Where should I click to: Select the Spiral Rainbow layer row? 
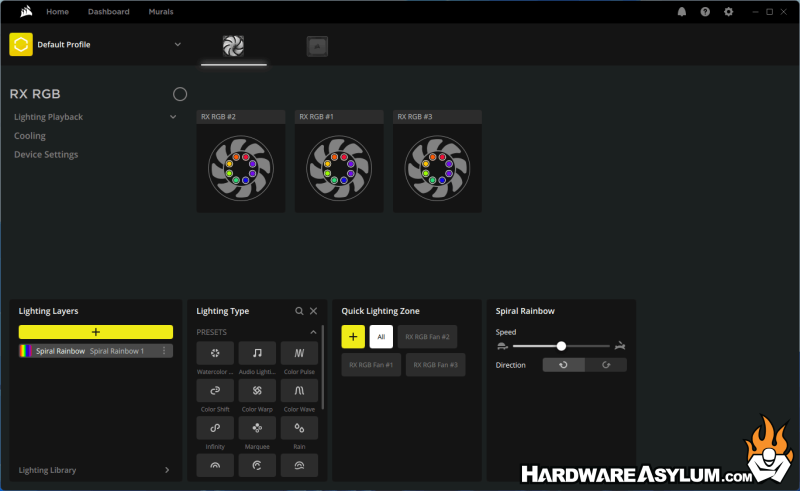click(96, 351)
